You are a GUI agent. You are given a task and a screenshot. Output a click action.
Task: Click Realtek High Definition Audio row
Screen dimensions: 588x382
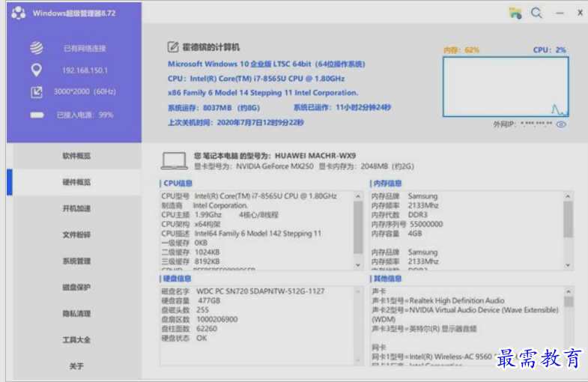coord(438,300)
